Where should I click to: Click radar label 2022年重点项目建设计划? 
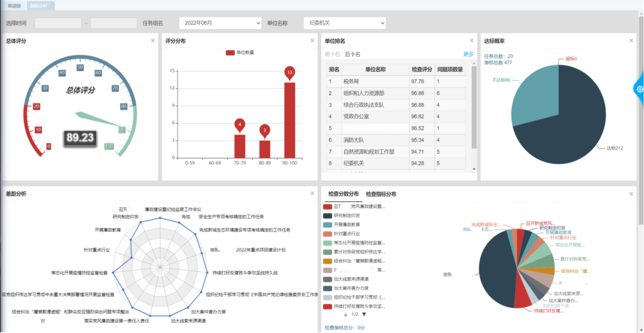[261, 250]
